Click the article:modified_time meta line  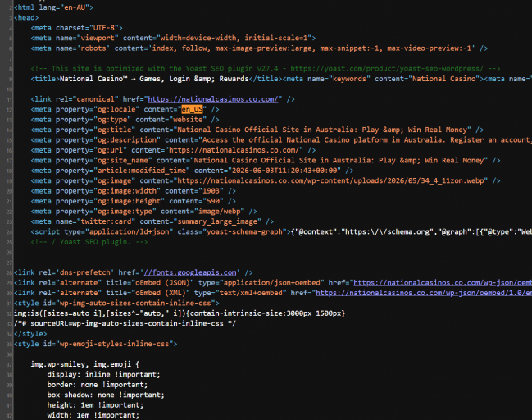click(x=192, y=171)
